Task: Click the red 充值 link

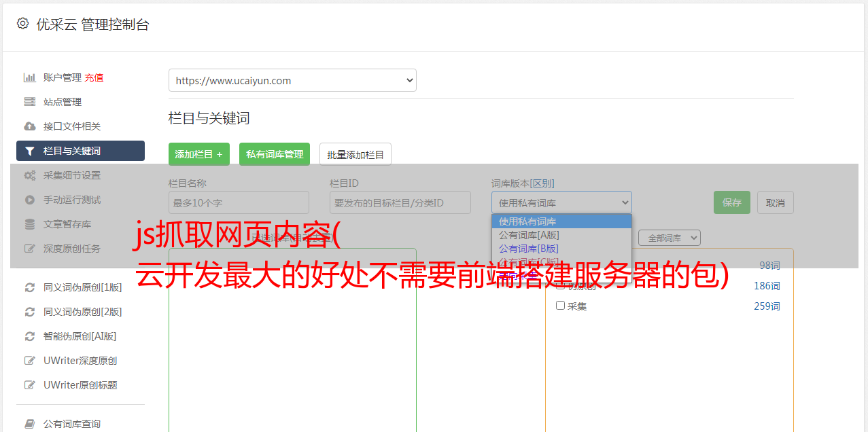Action: pos(94,77)
